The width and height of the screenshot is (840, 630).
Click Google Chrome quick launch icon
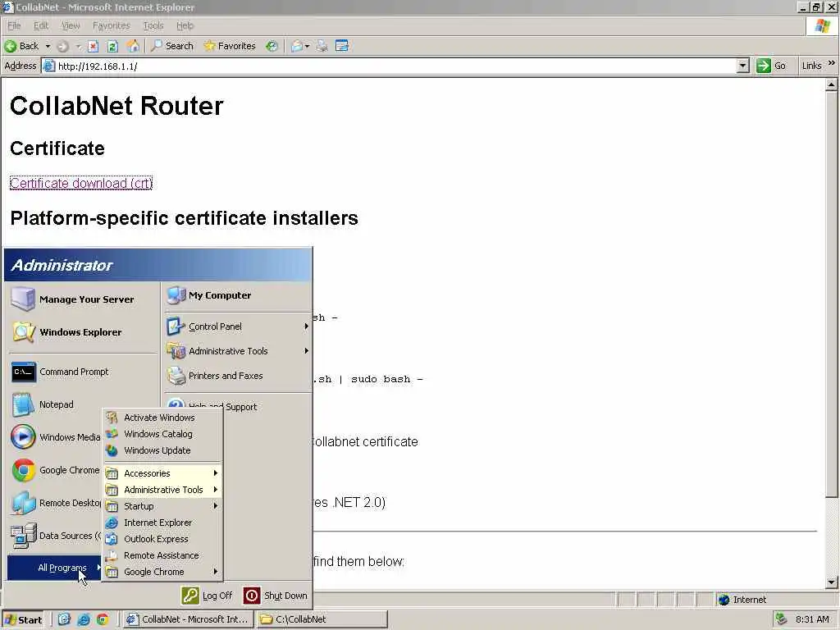(x=103, y=619)
